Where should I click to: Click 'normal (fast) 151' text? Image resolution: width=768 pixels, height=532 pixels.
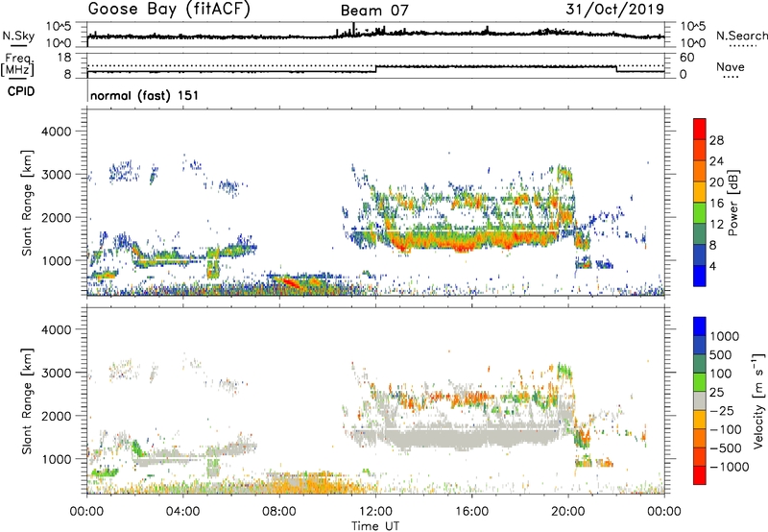pyautogui.click(x=145, y=95)
